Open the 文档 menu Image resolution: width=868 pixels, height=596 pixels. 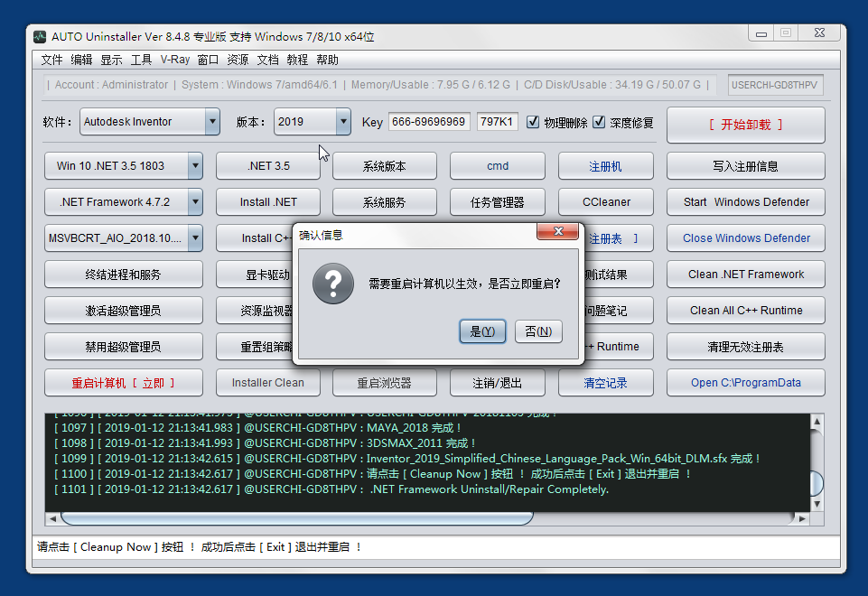click(x=268, y=60)
